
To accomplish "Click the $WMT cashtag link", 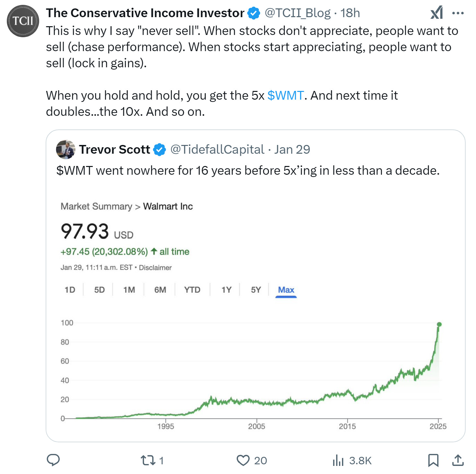I will coord(286,95).
